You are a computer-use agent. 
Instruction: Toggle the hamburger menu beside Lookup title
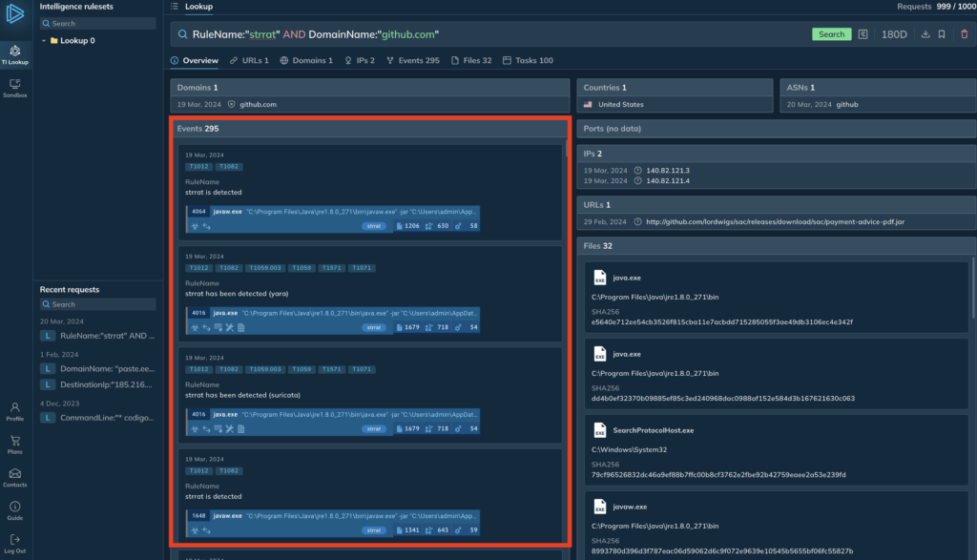pyautogui.click(x=173, y=7)
